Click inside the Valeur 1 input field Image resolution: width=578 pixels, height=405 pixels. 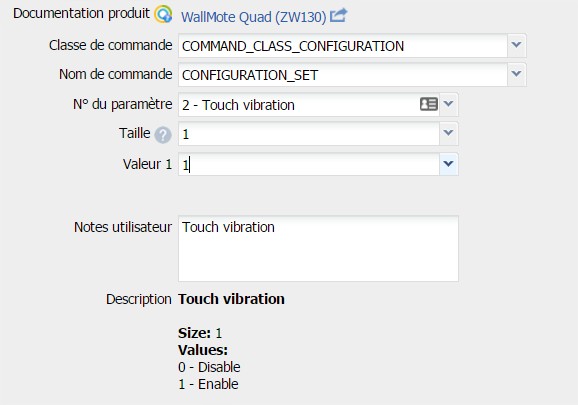(x=309, y=164)
